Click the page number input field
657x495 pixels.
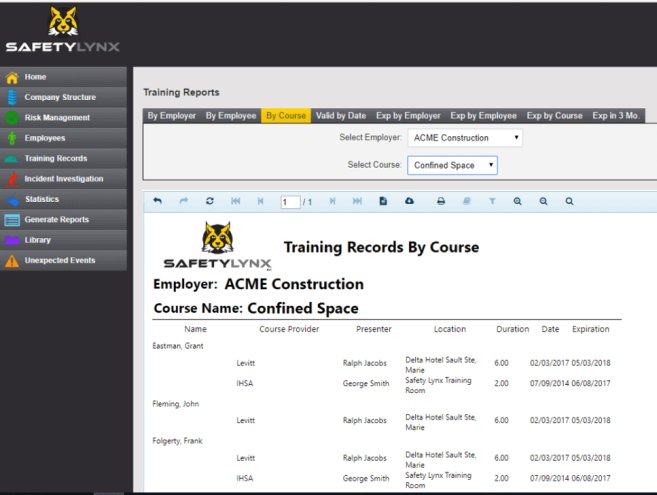tap(290, 202)
